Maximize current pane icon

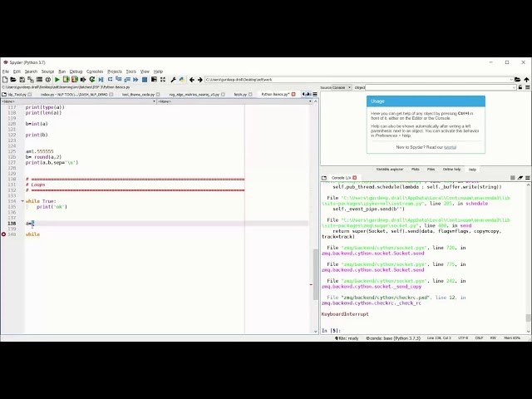[163, 80]
